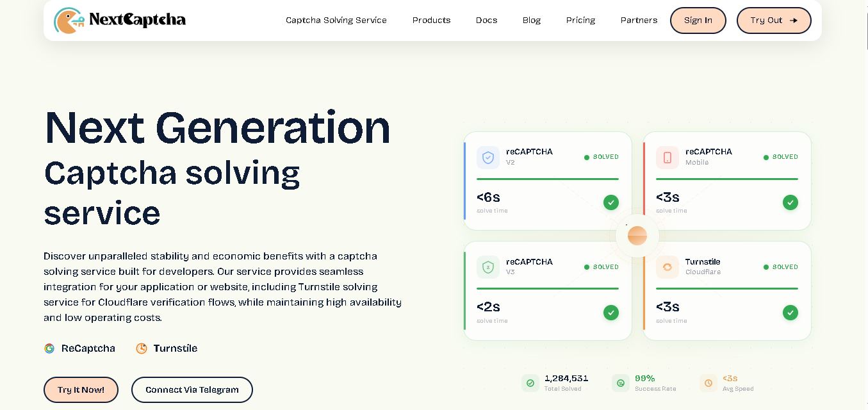Image resolution: width=868 pixels, height=410 pixels.
Task: Click the reCAPTCHA V3 card title
Action: [529, 262]
